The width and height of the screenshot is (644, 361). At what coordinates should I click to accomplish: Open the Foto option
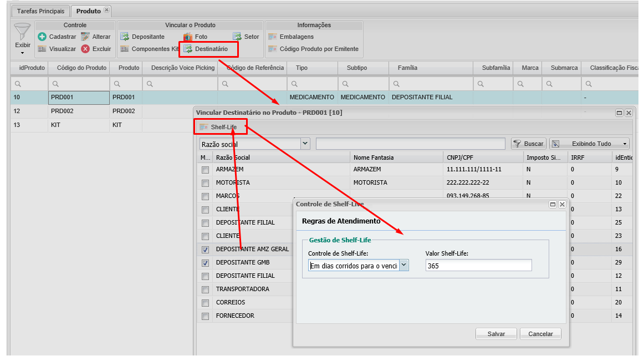(x=196, y=37)
